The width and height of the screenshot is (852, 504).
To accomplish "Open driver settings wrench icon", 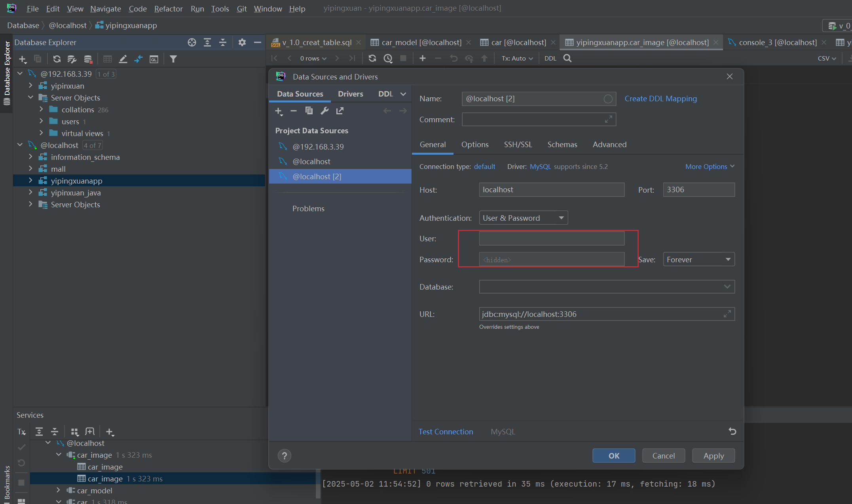I will pos(324,111).
